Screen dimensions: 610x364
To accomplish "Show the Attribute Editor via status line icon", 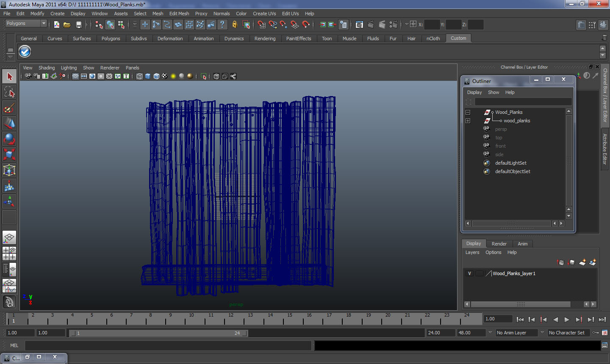I will pos(581,25).
